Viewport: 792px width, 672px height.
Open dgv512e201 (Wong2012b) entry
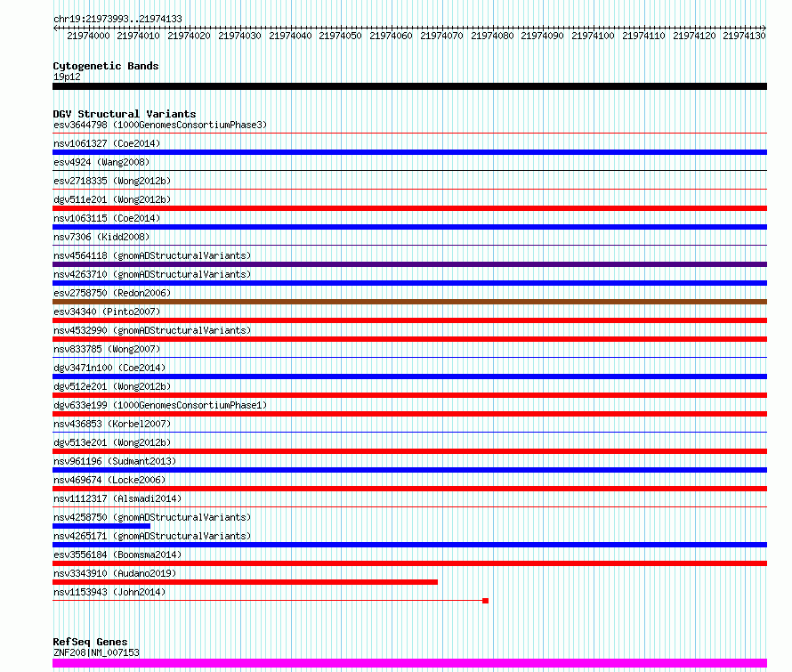112,386
